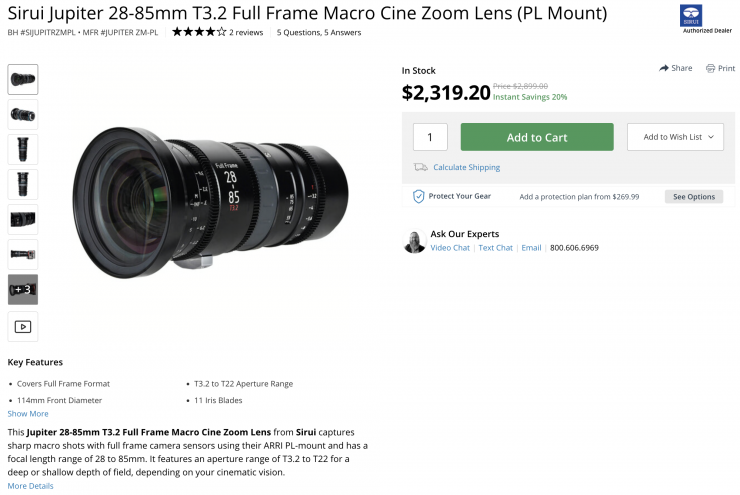Screen dimensions: 740x495
Task: Click the Text Chat link
Action: pos(495,248)
